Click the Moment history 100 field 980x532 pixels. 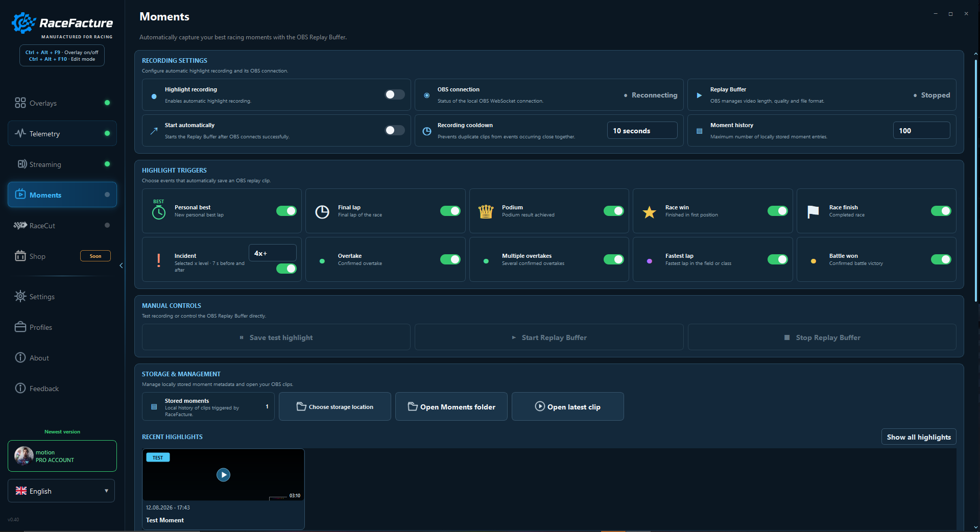point(922,131)
